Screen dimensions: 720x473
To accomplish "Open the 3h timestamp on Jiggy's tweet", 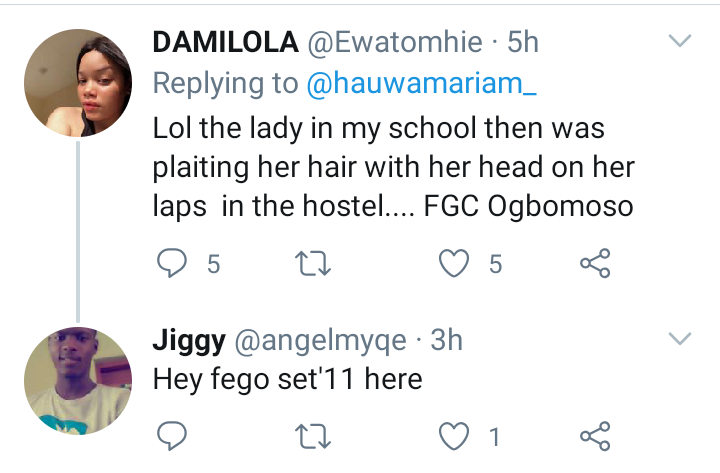I will [446, 341].
